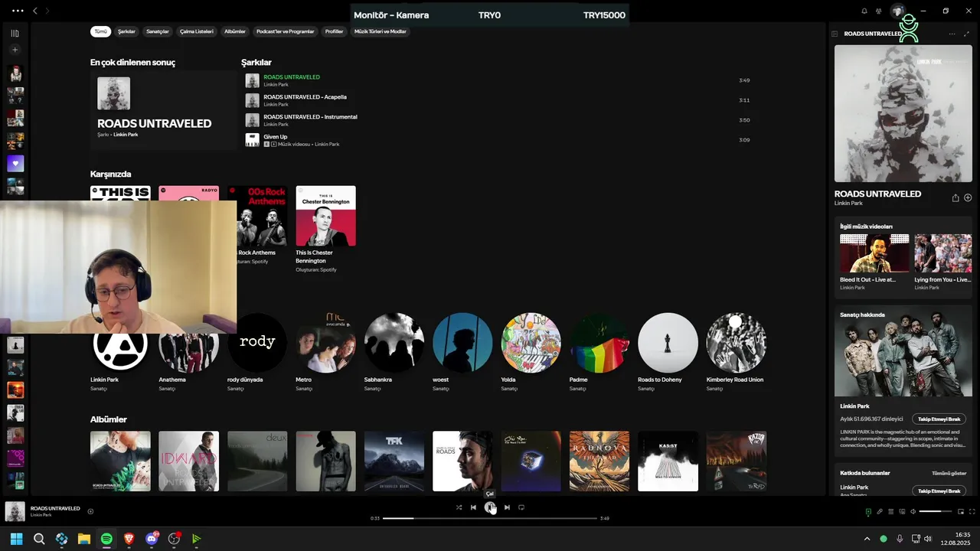Expand the Now Playing panel to full view

(966, 34)
